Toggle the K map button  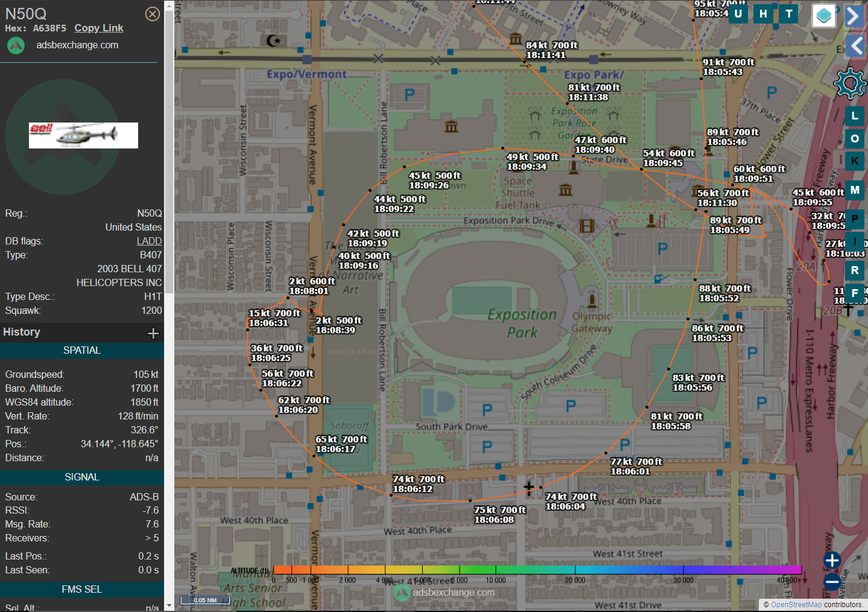855,161
